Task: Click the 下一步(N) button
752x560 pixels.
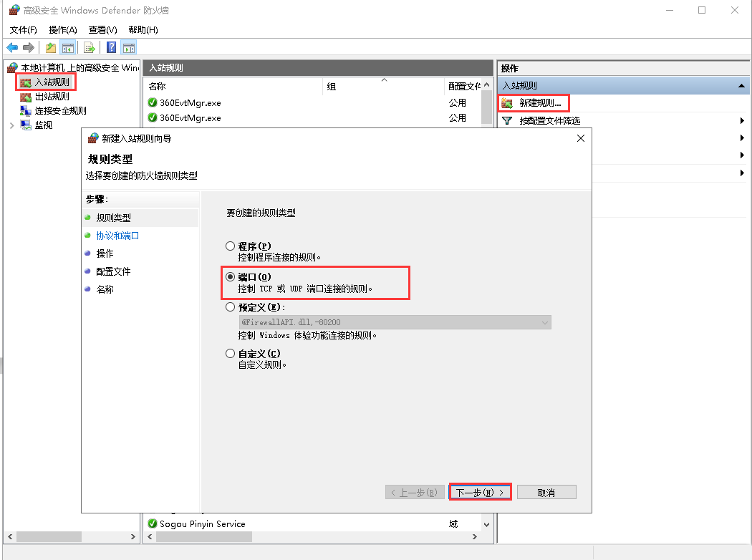Action: coord(480,493)
